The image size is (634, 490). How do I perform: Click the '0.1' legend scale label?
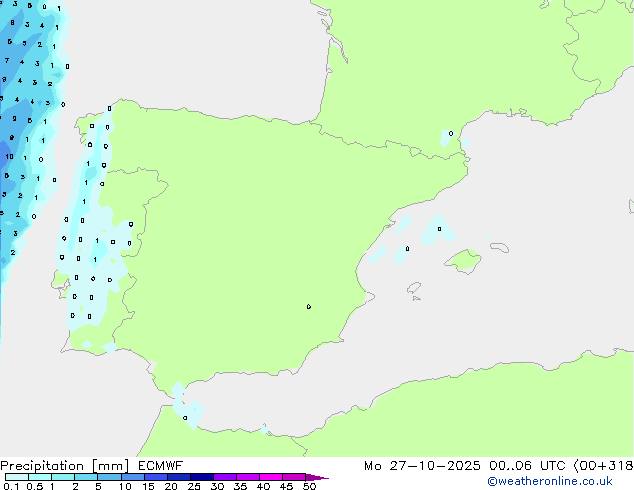(x=11, y=486)
